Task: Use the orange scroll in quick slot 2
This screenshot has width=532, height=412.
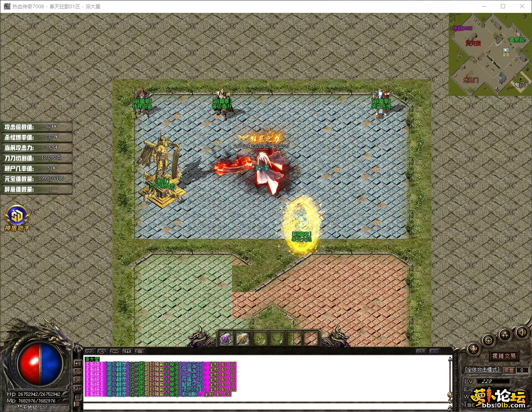Action: (x=242, y=339)
